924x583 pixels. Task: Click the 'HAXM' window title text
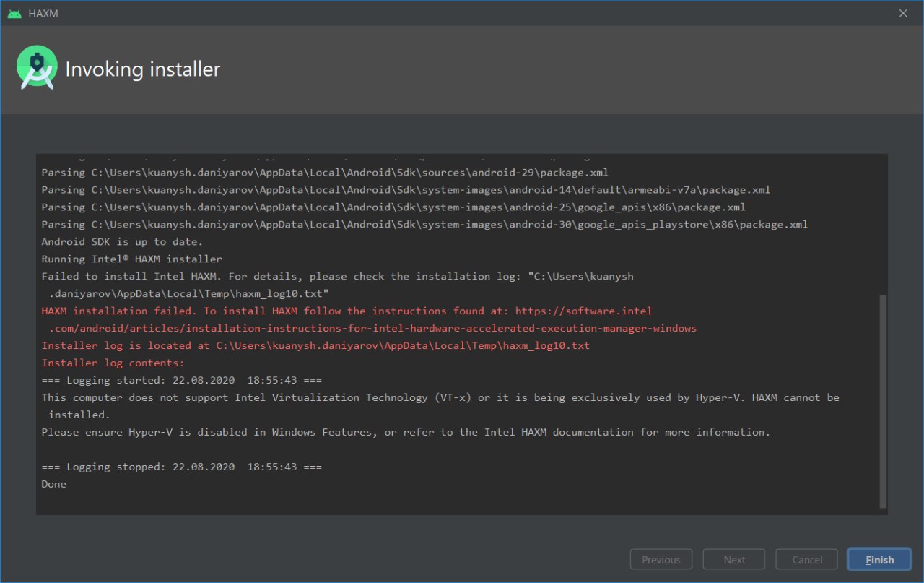(43, 14)
